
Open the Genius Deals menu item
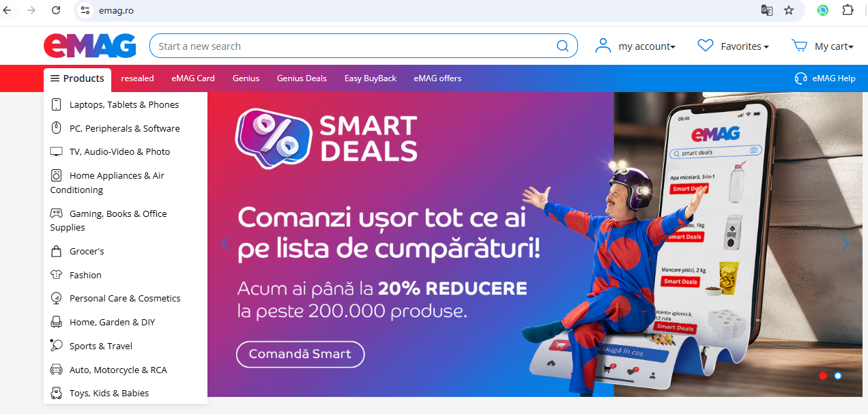302,78
